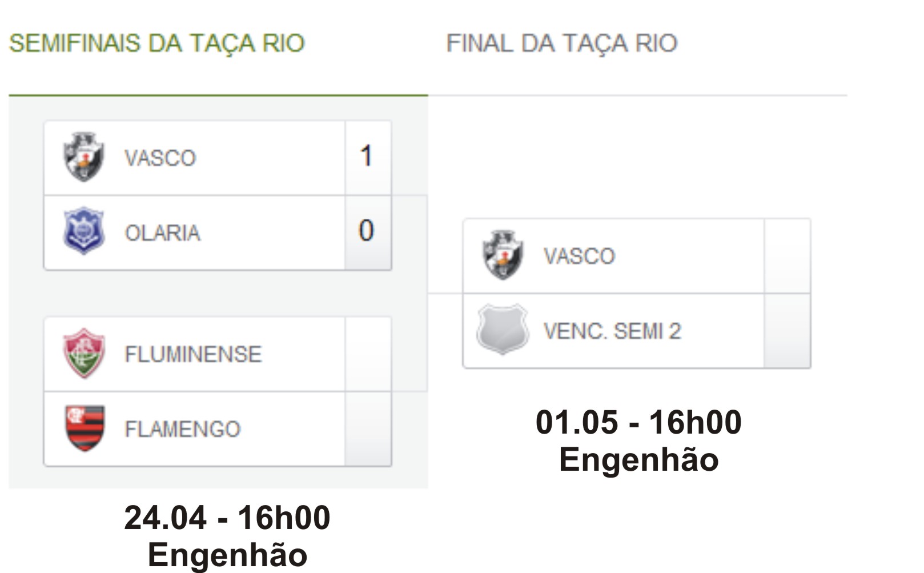Click the Fluminense club crest
Viewport: 924px width, 573px height.
(84, 353)
